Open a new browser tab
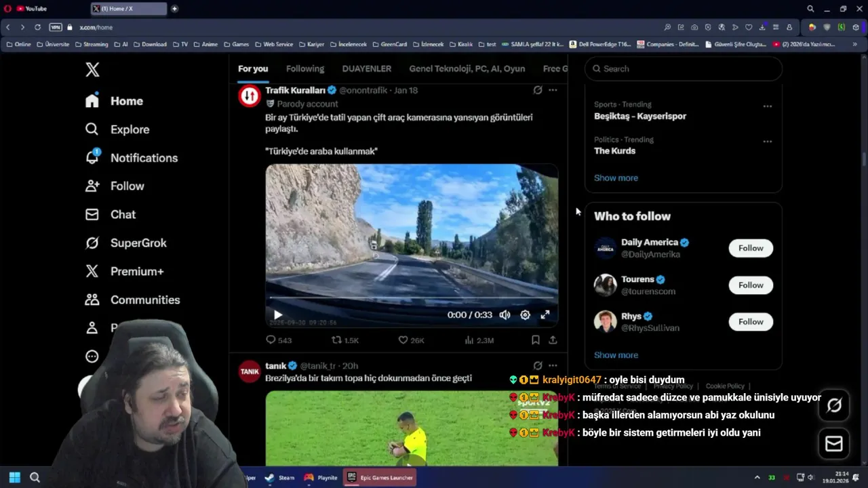 coord(174,9)
